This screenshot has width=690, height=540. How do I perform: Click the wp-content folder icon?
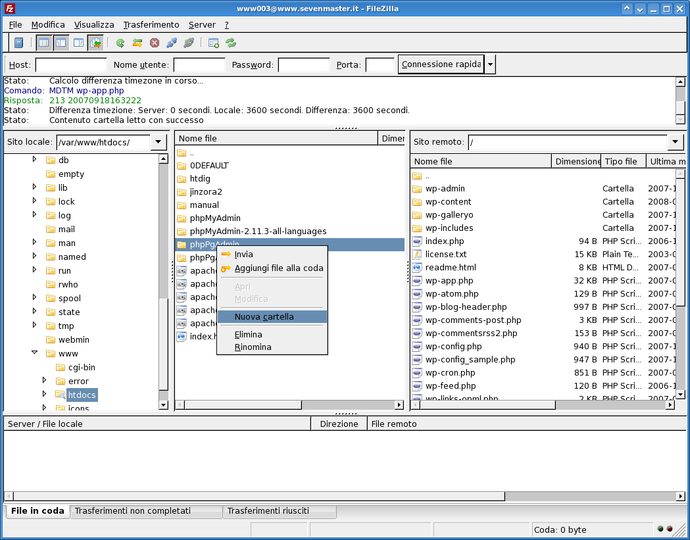(x=417, y=202)
